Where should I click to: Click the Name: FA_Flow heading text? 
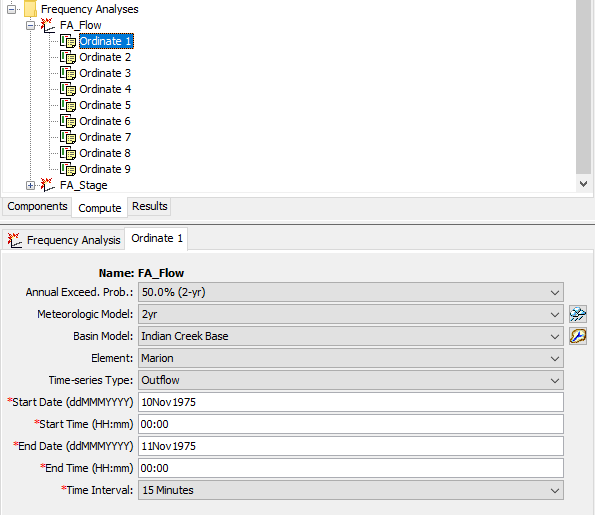tap(141, 273)
